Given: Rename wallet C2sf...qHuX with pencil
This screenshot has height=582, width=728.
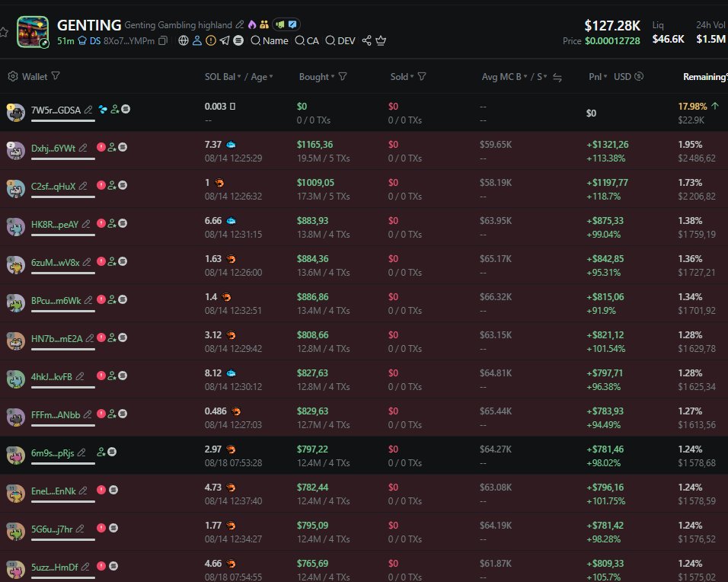Looking at the screenshot, I should tap(83, 186).
